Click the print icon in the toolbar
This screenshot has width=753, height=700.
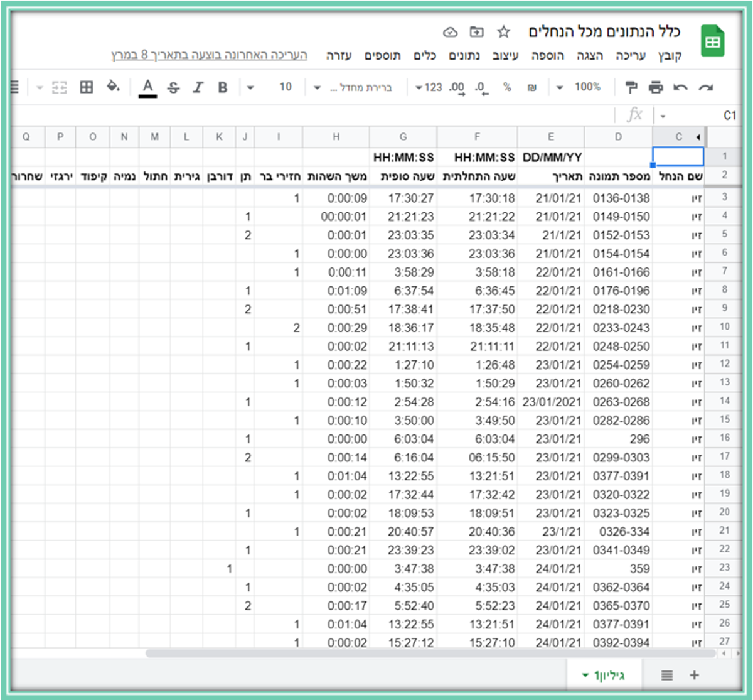(656, 87)
